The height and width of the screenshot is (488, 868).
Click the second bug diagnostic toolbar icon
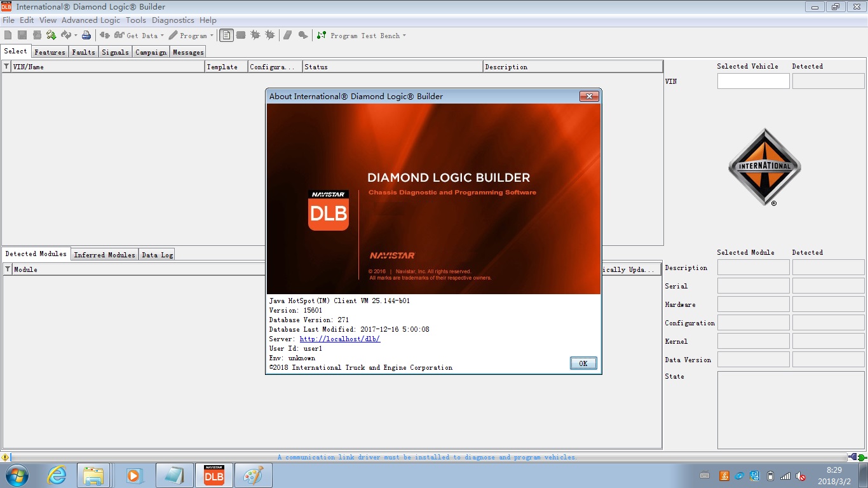[270, 36]
